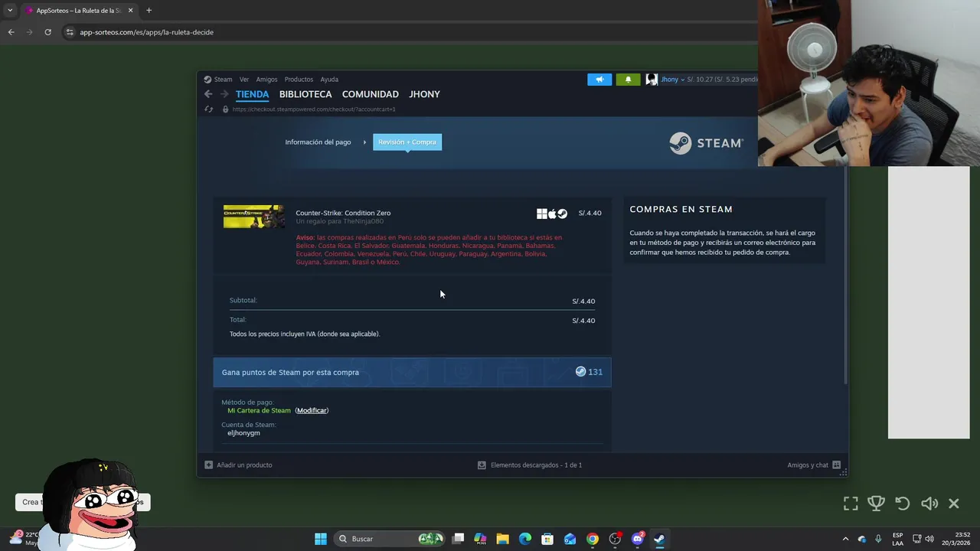
Task: Switch to the BIBLIOTECA tab
Action: [305, 94]
